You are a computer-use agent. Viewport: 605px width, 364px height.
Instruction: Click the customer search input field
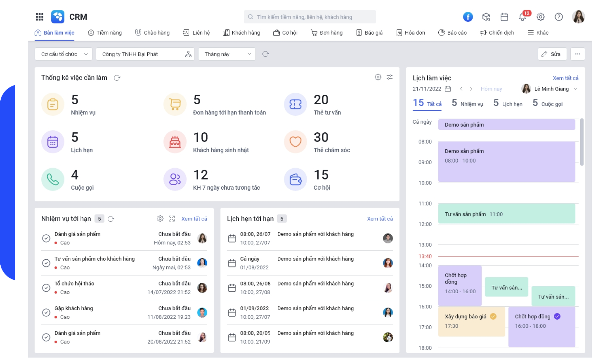(310, 17)
